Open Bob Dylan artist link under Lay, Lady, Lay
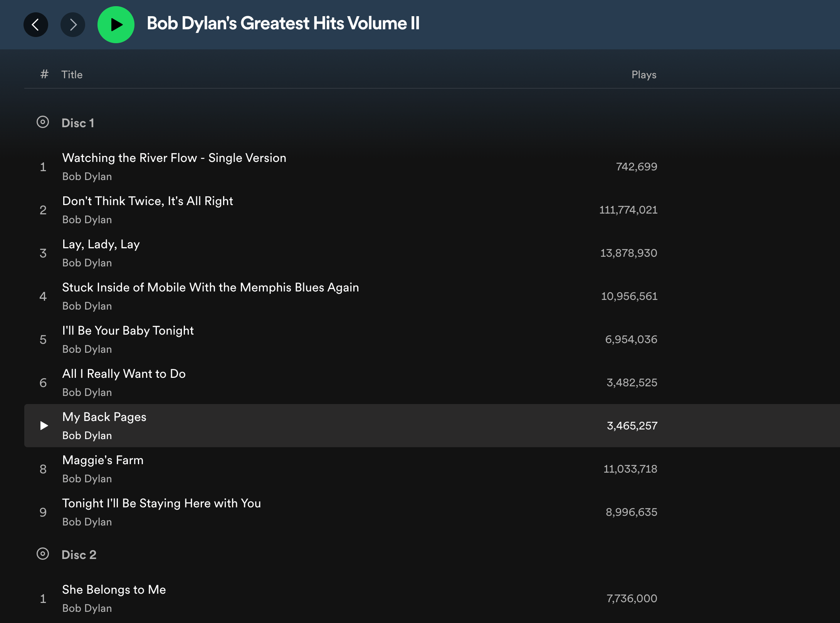840x623 pixels. [x=87, y=263]
